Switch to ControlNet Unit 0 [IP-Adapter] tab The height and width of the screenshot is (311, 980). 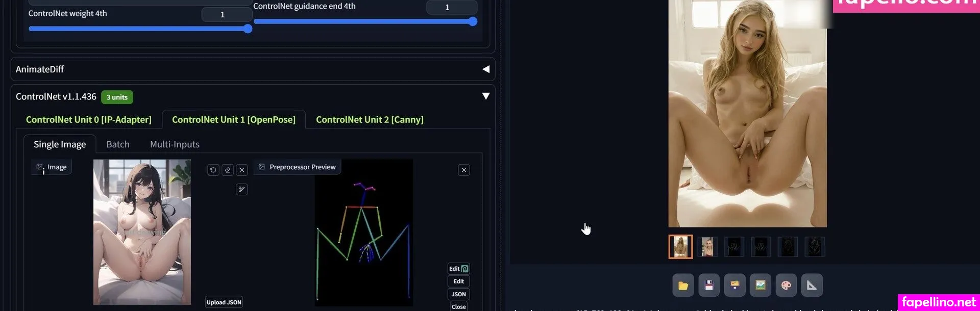tap(89, 120)
